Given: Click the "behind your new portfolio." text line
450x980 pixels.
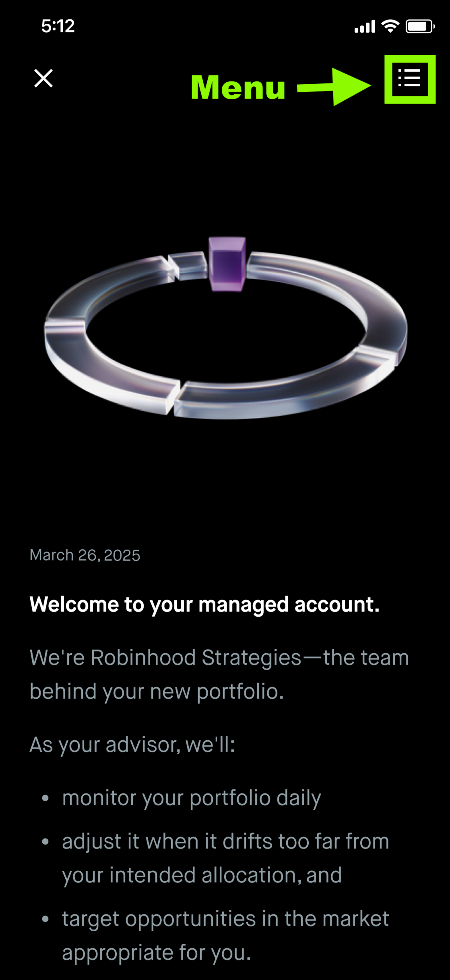Looking at the screenshot, I should (157, 691).
